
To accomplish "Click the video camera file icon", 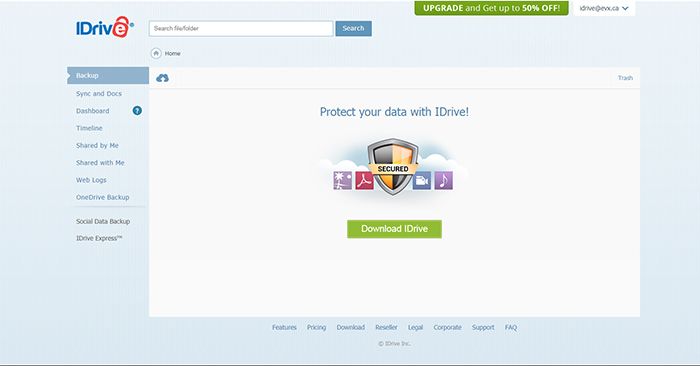I will pyautogui.click(x=422, y=180).
